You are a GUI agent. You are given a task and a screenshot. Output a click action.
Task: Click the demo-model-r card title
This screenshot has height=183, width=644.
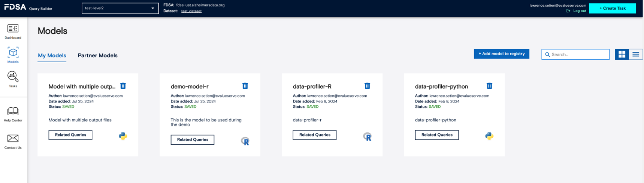click(190, 87)
